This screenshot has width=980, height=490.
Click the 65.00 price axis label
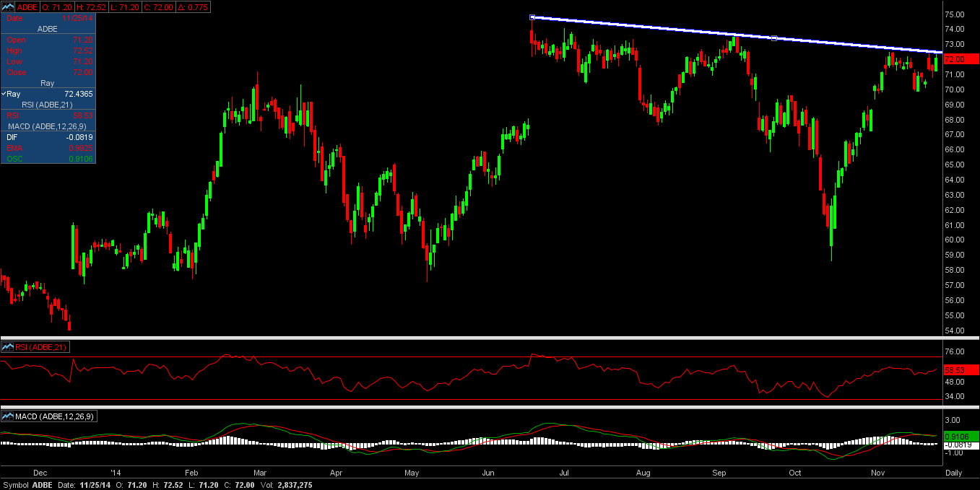(955, 165)
